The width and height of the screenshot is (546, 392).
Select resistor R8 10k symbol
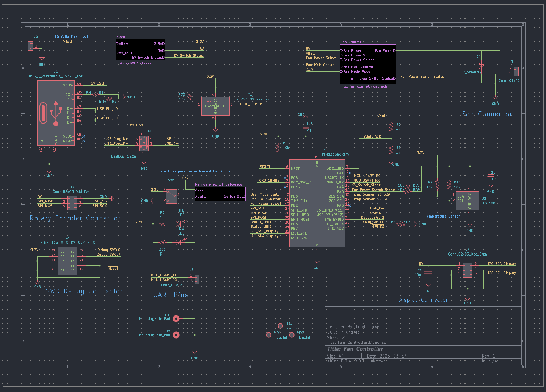coord(401,224)
